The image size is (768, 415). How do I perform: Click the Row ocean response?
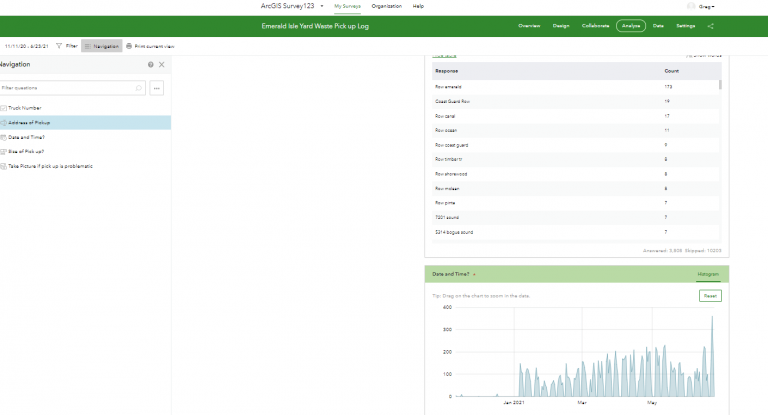coord(575,130)
